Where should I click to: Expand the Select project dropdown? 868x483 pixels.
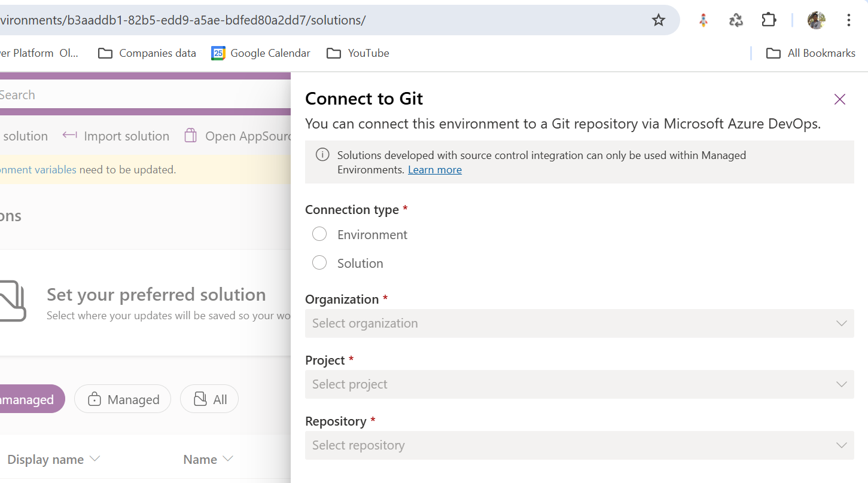coord(579,384)
